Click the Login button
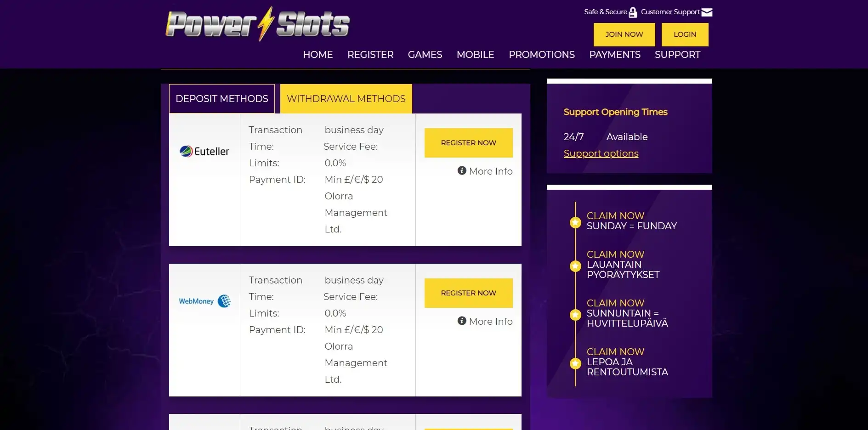Image resolution: width=868 pixels, height=430 pixels. (685, 34)
